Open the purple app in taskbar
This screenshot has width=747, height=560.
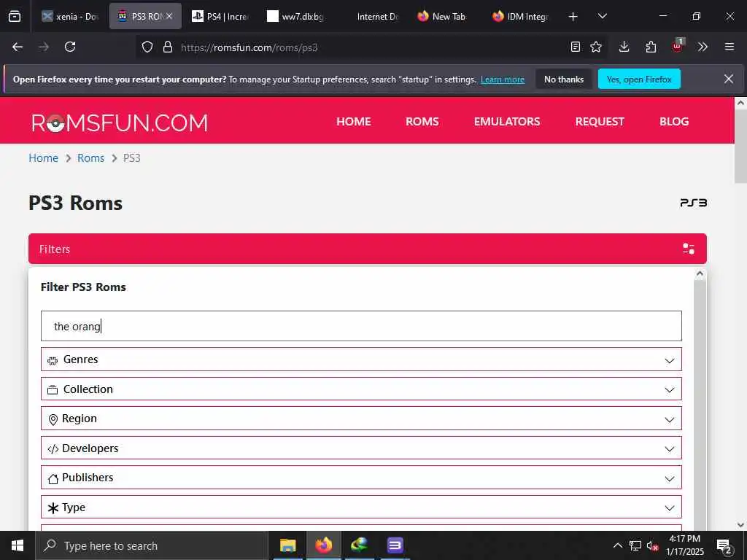pos(395,545)
